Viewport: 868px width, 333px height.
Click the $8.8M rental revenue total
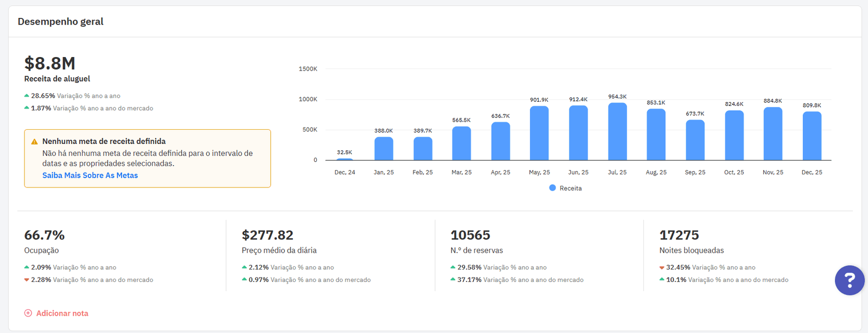pyautogui.click(x=49, y=64)
